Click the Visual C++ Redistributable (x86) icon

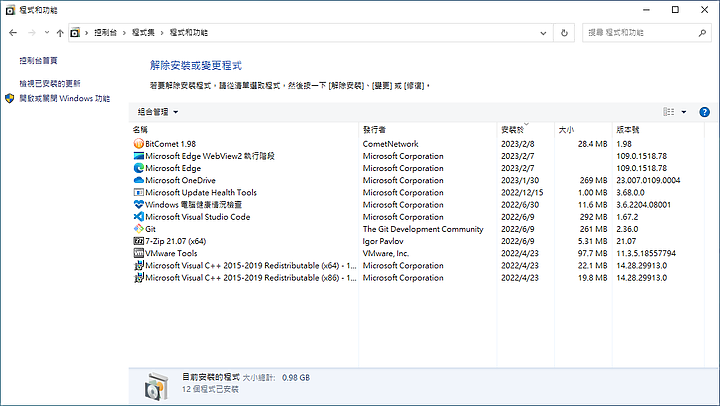click(x=139, y=278)
